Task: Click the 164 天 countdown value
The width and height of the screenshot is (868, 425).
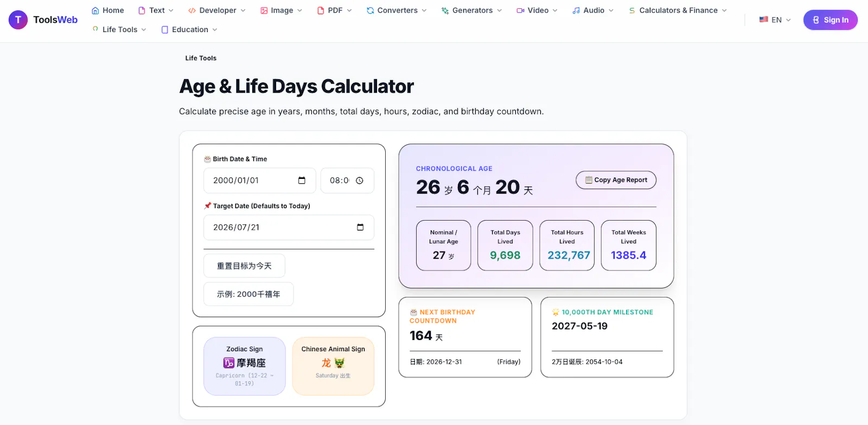Action: pos(426,336)
